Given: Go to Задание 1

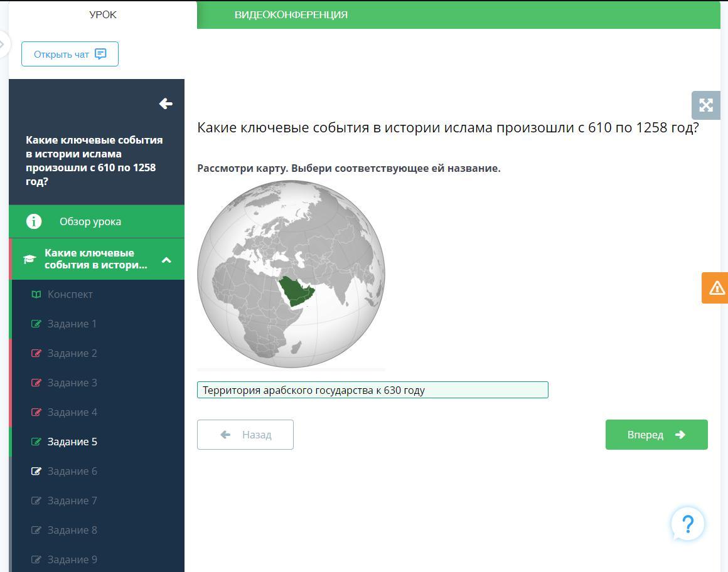Looking at the screenshot, I should [72, 324].
